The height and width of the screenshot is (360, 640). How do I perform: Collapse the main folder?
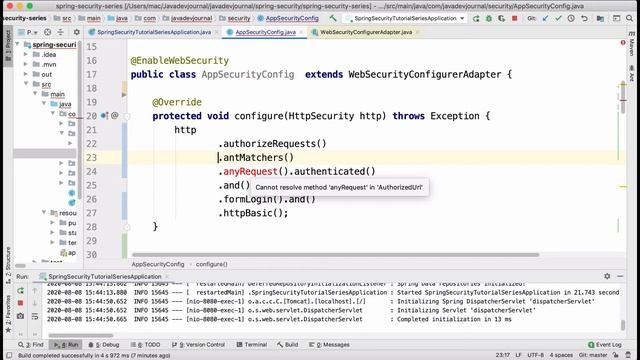point(35,94)
